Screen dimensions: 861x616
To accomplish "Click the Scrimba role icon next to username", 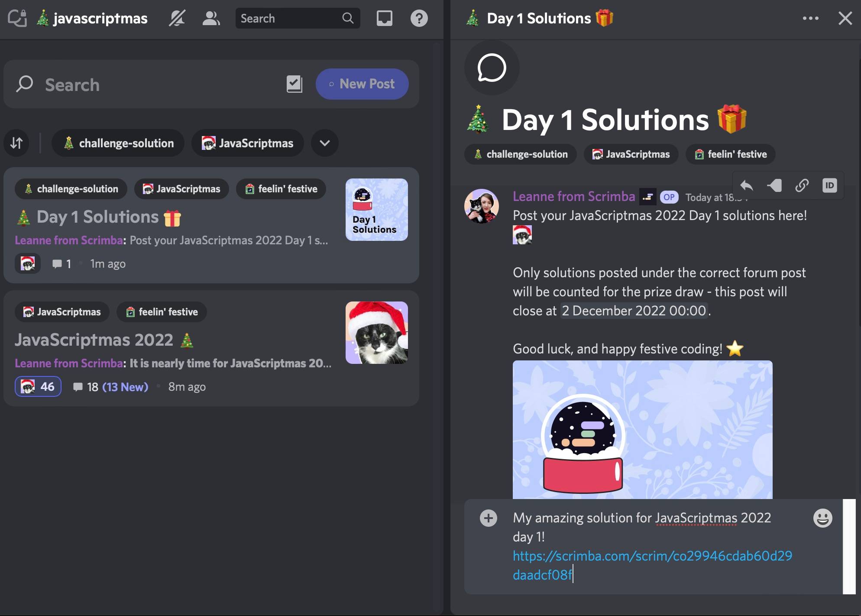I will [x=647, y=197].
